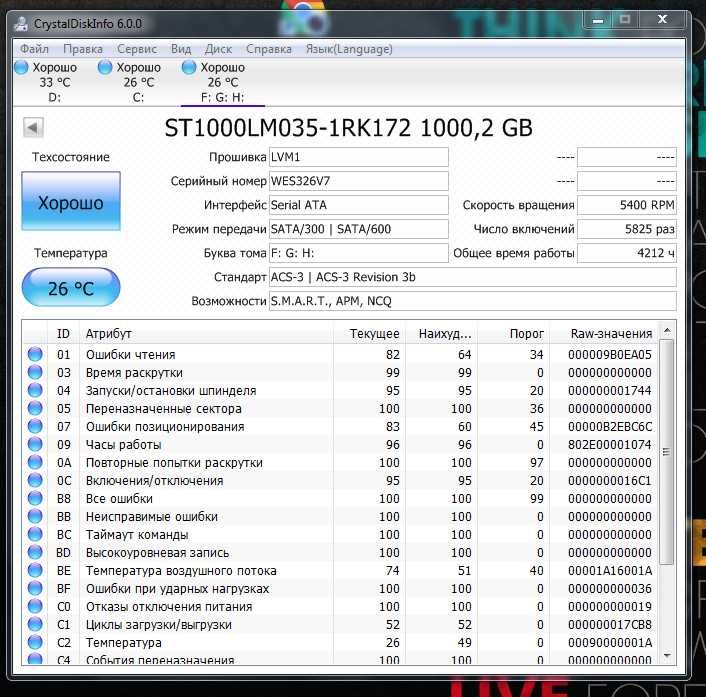Select the Температура воздушного потока attribute text
706x697 pixels.
181,571
